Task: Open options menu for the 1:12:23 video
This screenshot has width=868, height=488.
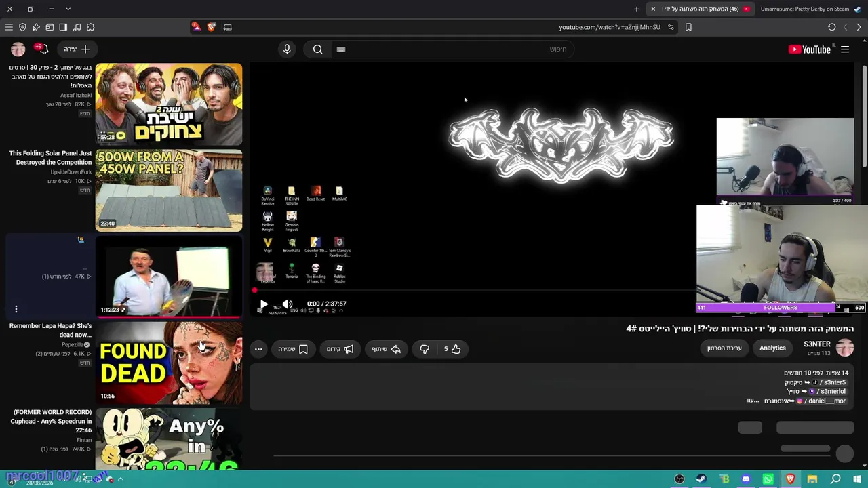Action: pos(16,309)
